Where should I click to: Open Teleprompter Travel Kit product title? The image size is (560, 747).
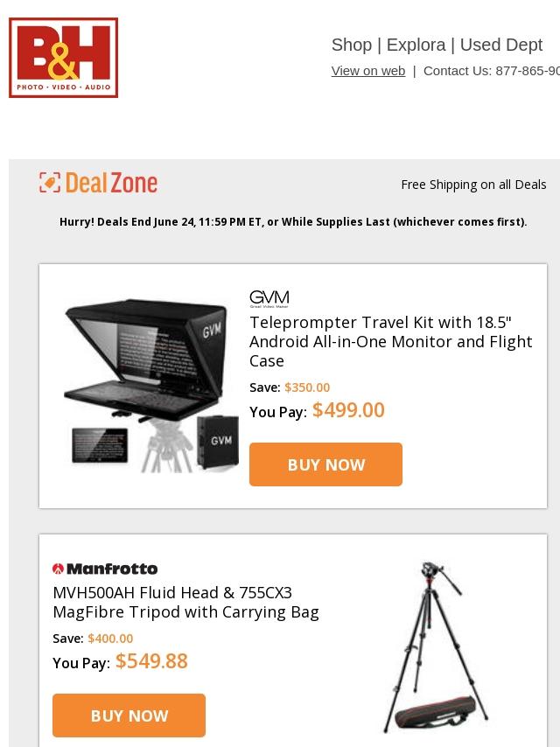click(391, 342)
